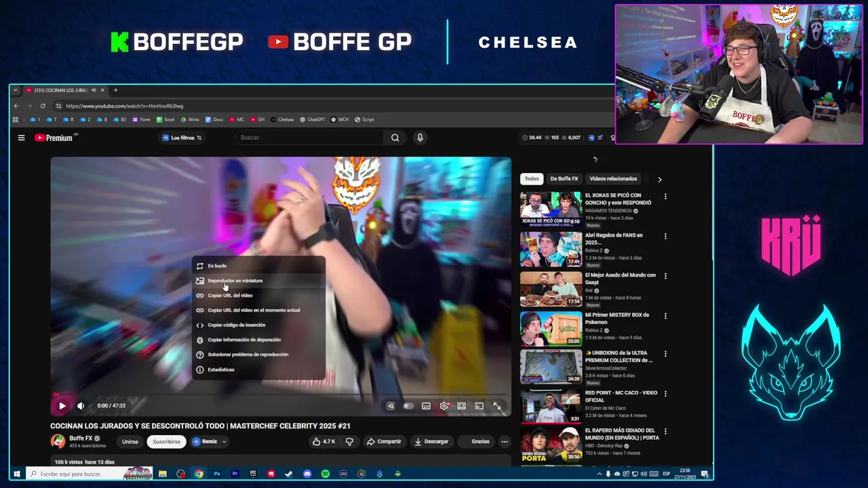Select Videos relacionados chip
Image resolution: width=868 pixels, height=488 pixels.
[613, 179]
